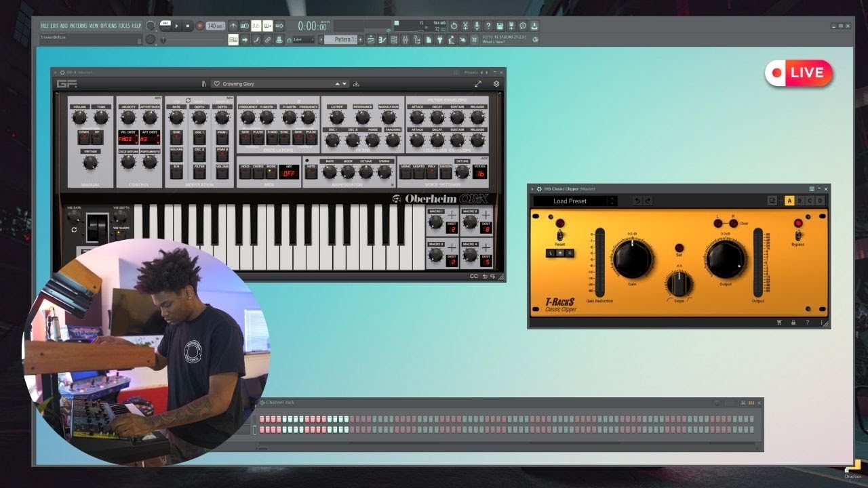
Task: Click the 140 tempo field
Action: [x=215, y=26]
